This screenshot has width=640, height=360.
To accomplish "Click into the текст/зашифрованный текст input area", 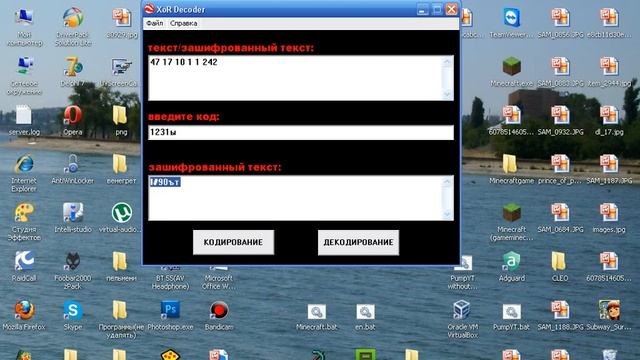I will (295, 78).
